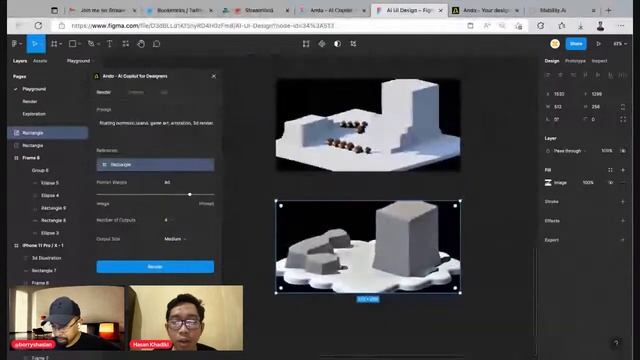
Task: Select the Comment tool
Action: click(x=156, y=44)
